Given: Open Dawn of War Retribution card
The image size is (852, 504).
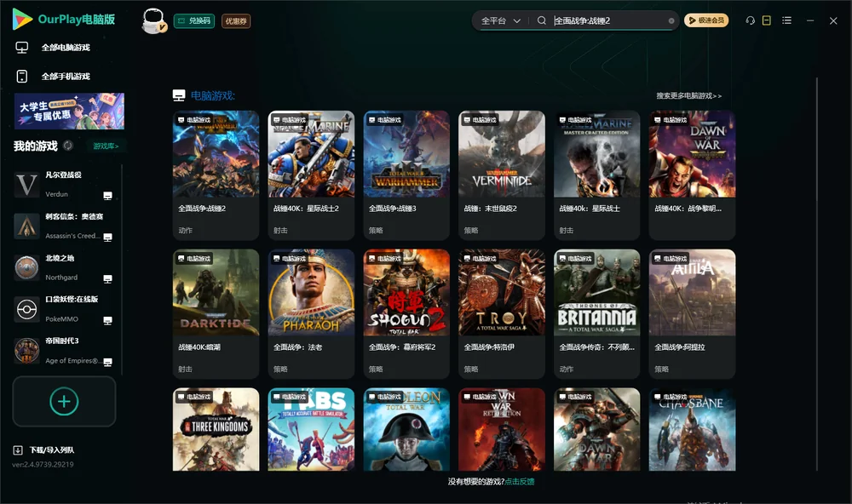Looking at the screenshot, I should pyautogui.click(x=502, y=429).
